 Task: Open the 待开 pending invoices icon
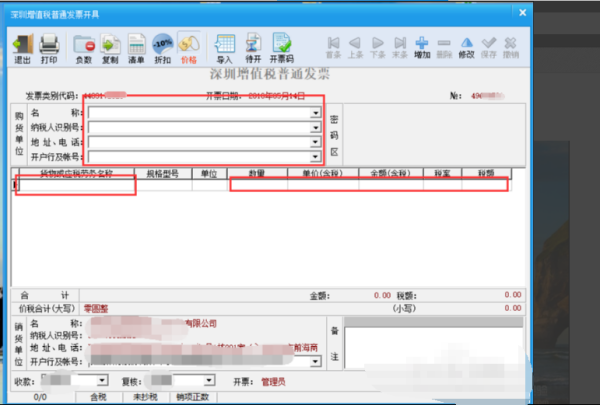pyautogui.click(x=253, y=49)
